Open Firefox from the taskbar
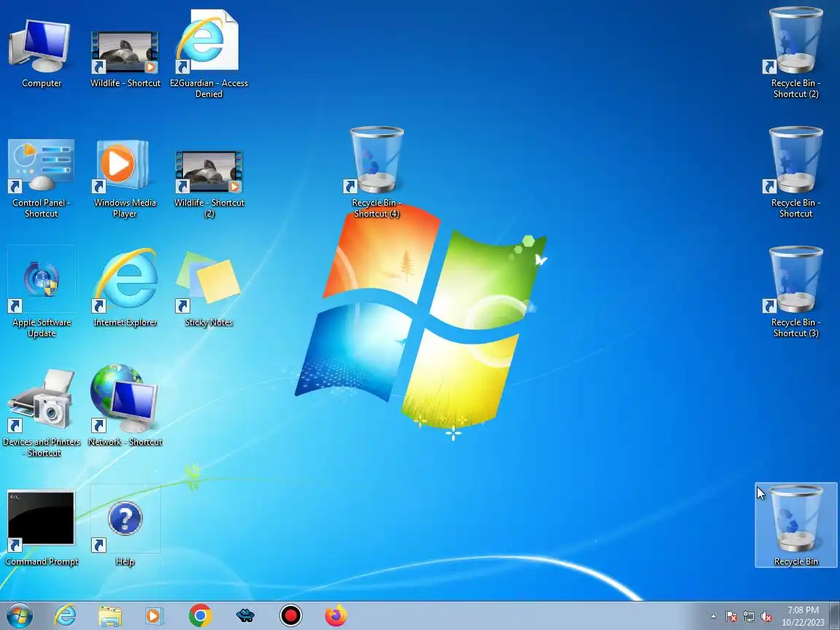Viewport: 840px width, 630px height. tap(336, 615)
